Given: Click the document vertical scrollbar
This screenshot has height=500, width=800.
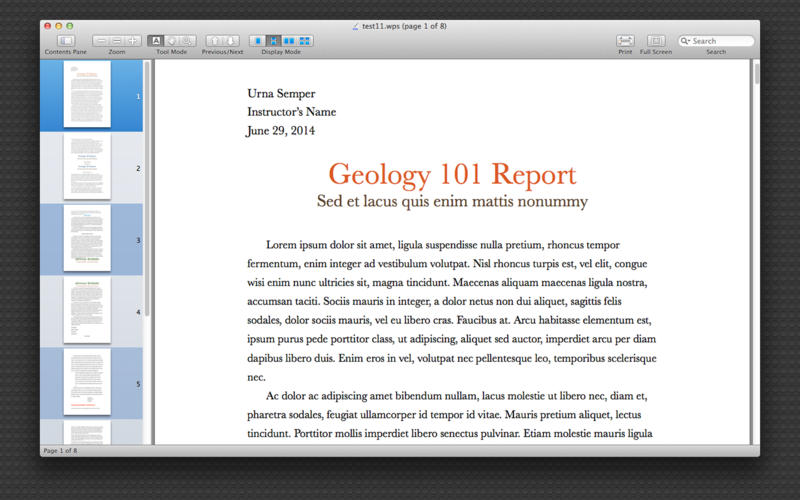Looking at the screenshot, I should point(757,250).
